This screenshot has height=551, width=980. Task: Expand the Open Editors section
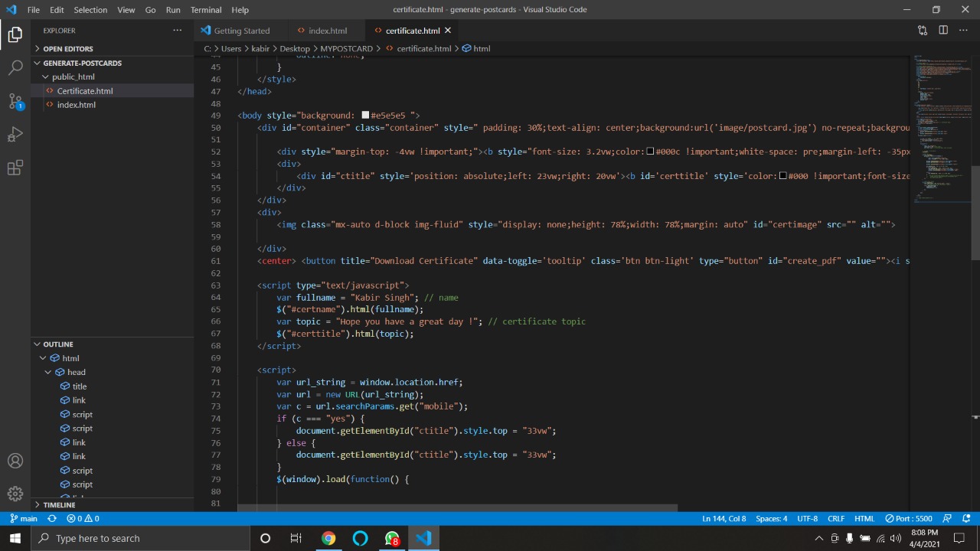pyautogui.click(x=68, y=49)
